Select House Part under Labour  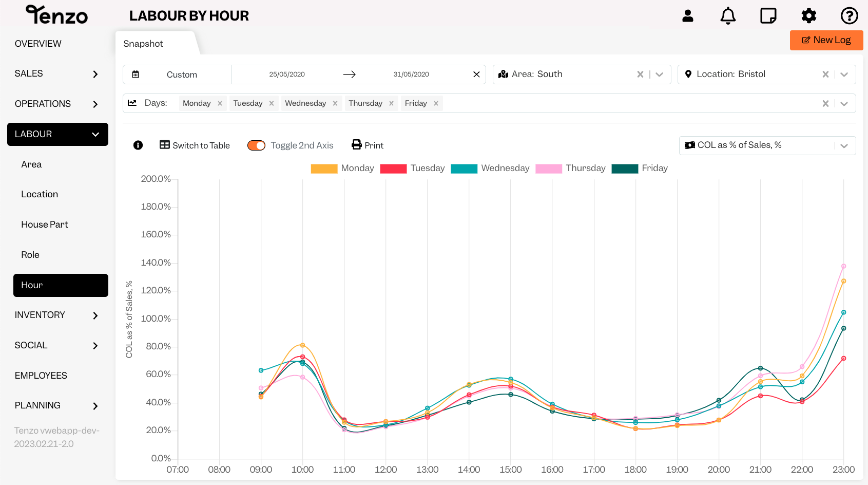pos(45,225)
